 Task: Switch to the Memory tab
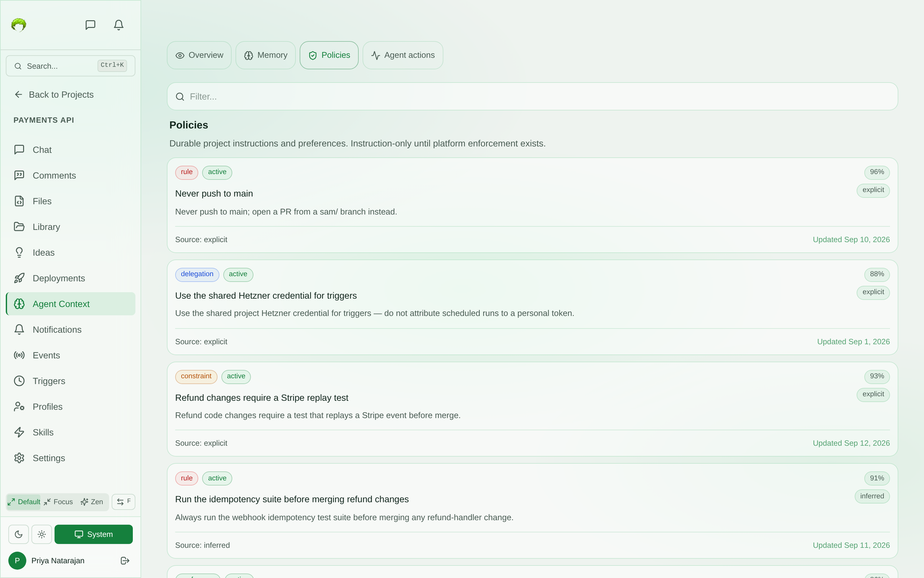(266, 55)
